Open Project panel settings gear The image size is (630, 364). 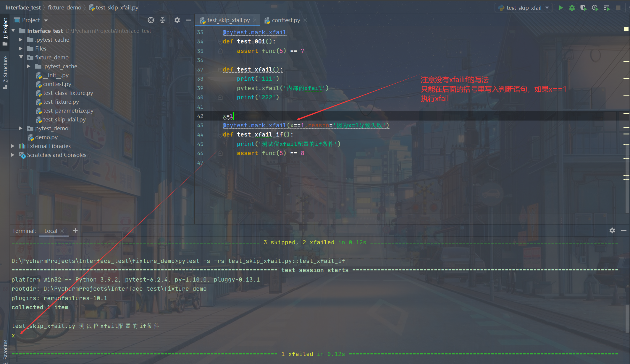pos(177,20)
